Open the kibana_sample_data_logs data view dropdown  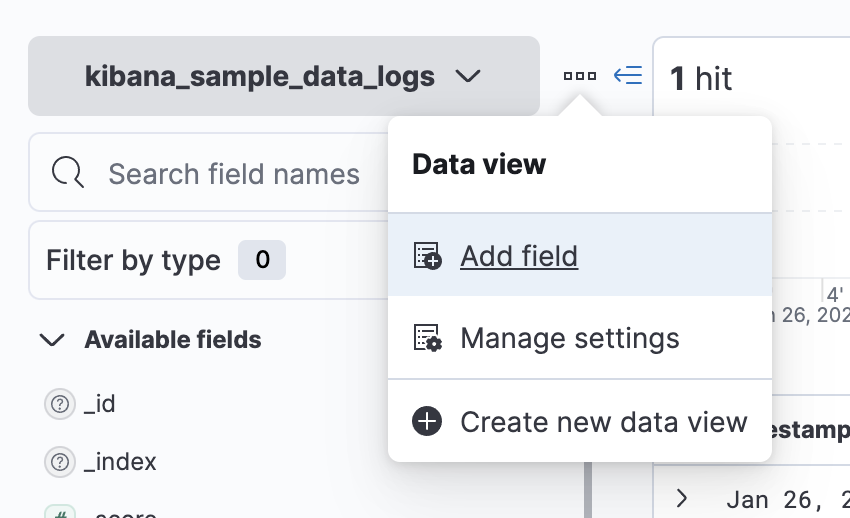(x=283, y=76)
